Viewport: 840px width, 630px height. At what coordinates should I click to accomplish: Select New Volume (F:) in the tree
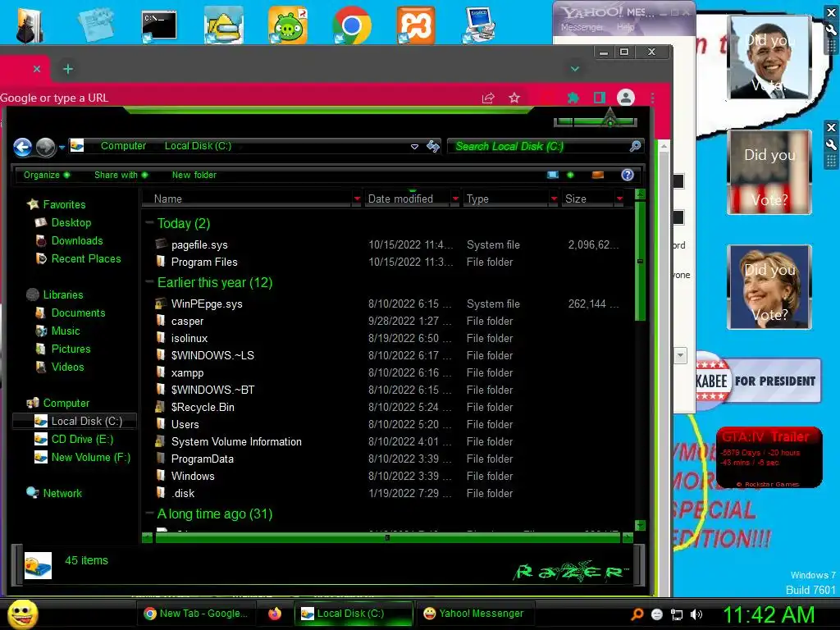click(x=91, y=458)
